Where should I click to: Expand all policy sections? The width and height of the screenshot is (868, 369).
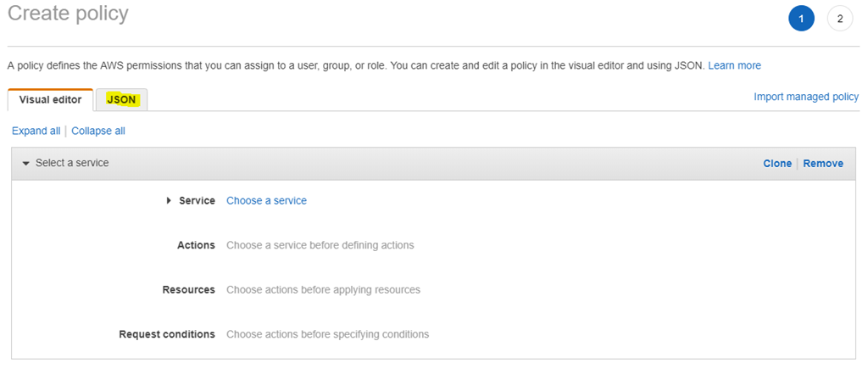click(36, 131)
